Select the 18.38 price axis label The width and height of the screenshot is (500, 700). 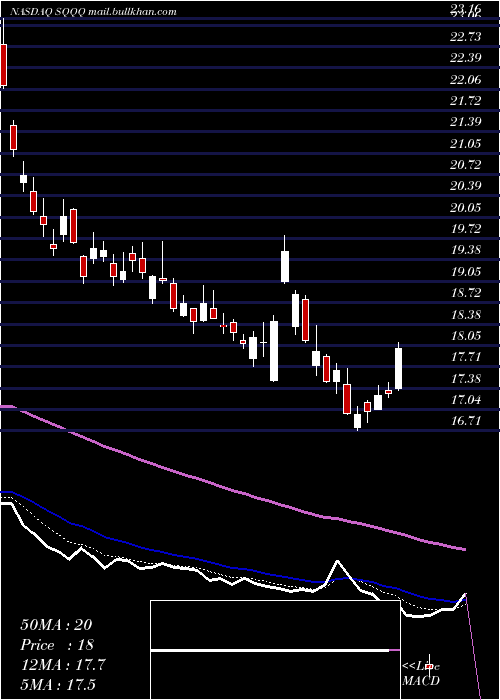point(466,315)
